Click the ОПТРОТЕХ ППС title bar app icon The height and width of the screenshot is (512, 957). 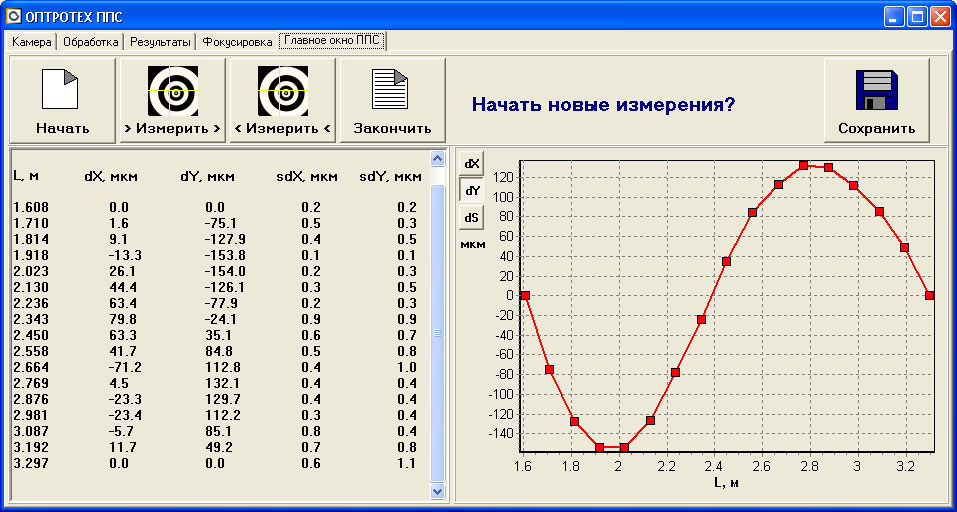pos(13,16)
